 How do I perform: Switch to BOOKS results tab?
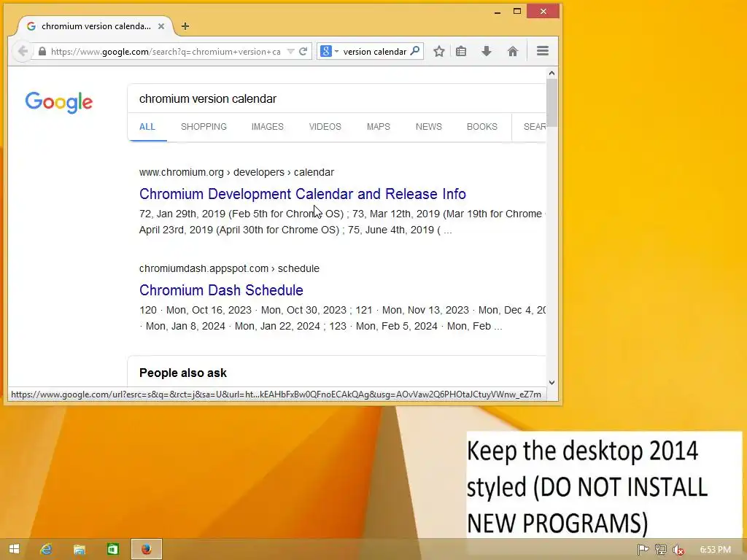482,127
